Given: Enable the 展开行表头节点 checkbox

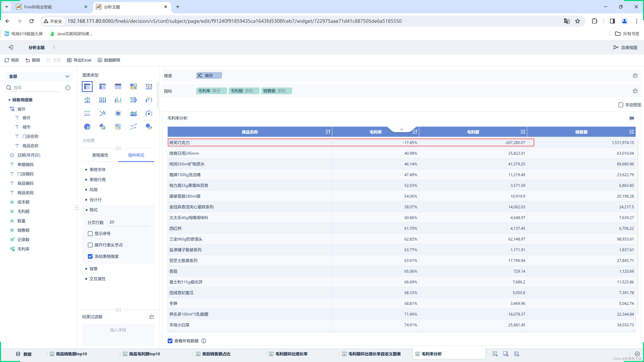Looking at the screenshot, I should tap(90, 245).
